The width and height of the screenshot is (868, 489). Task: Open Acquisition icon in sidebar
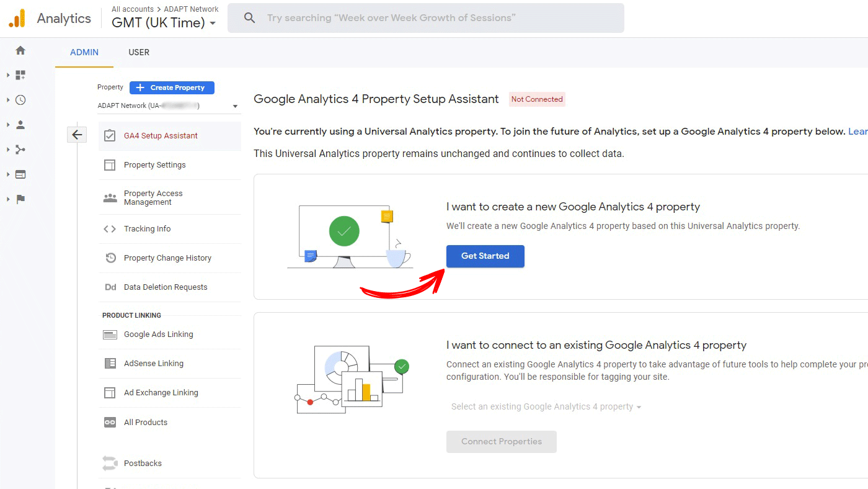(x=20, y=150)
